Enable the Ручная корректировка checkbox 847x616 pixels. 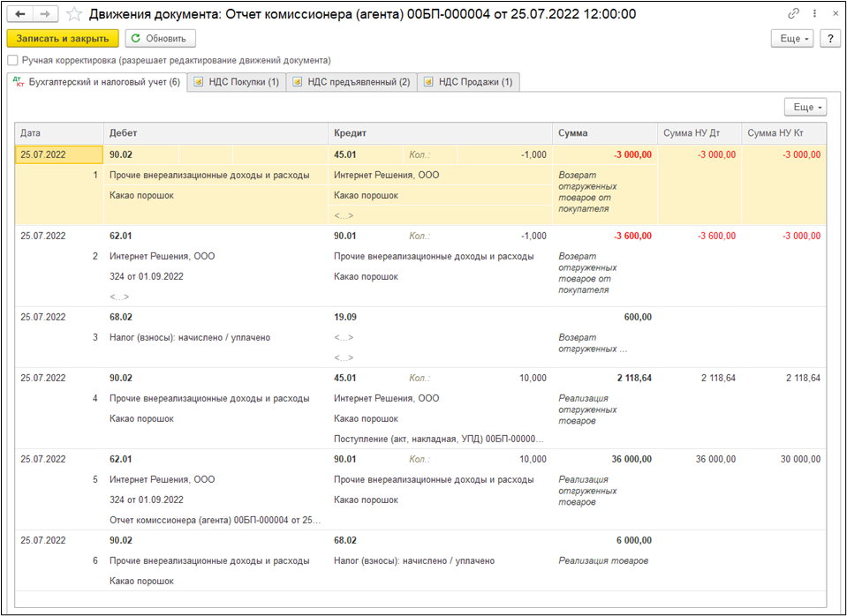(x=12, y=61)
